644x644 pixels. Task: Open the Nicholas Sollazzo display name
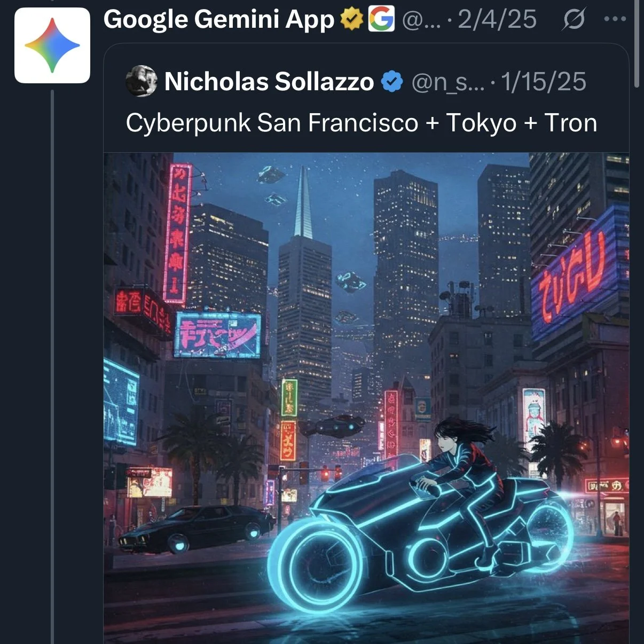pyautogui.click(x=269, y=82)
